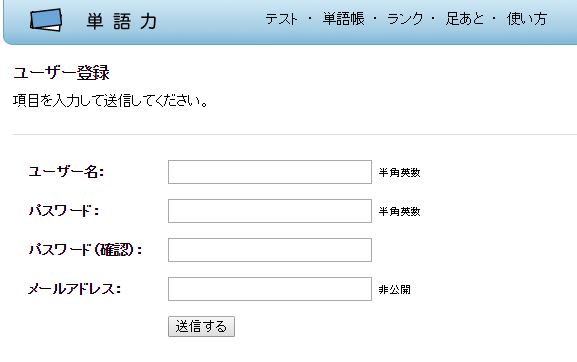
Task: Click the 半角英数 hint beside password field
Action: pos(400,211)
